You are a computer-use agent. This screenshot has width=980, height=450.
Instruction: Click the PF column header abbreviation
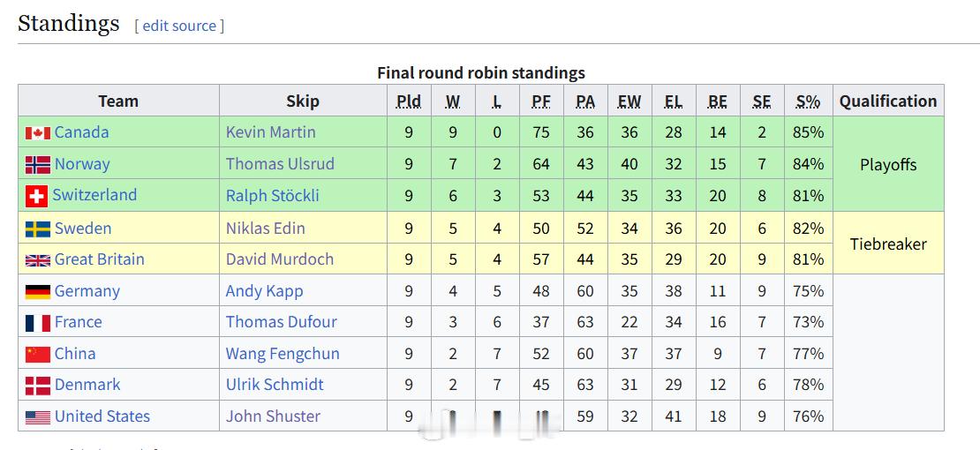pyautogui.click(x=541, y=101)
